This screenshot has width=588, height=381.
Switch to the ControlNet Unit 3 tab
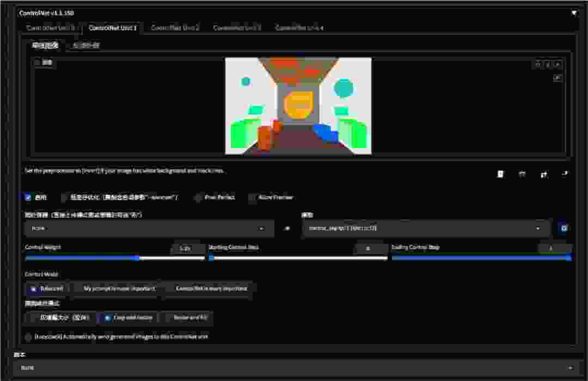click(x=237, y=28)
